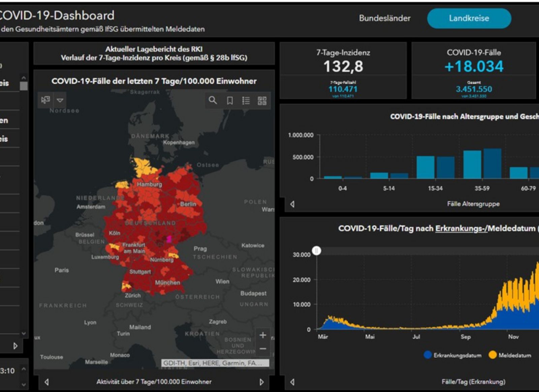Expand the left side panel arrow

(x=15, y=346)
